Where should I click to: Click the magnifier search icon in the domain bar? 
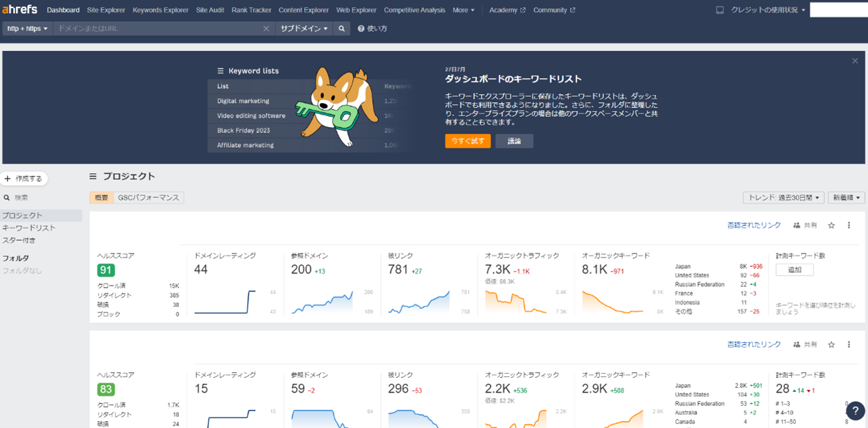pos(341,28)
